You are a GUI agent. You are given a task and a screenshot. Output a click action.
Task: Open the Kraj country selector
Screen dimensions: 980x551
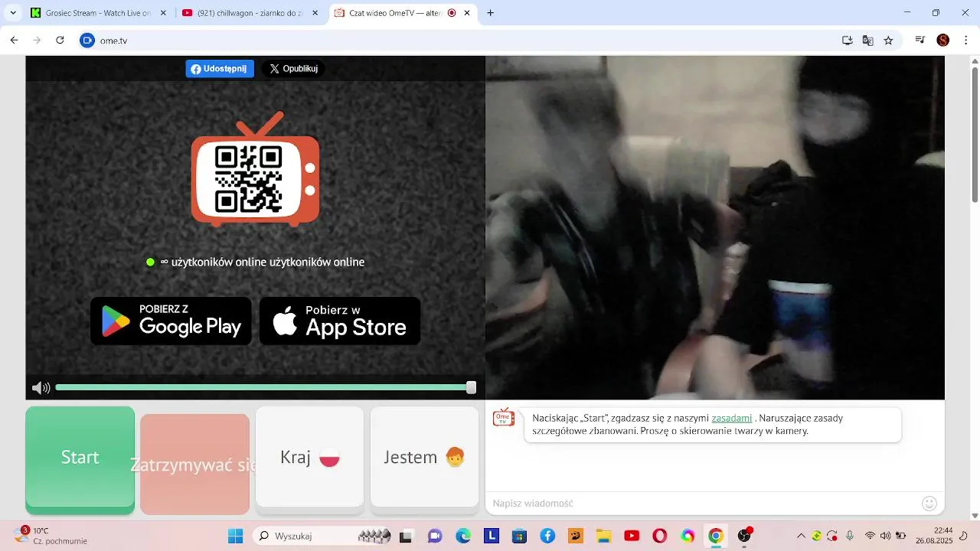309,457
